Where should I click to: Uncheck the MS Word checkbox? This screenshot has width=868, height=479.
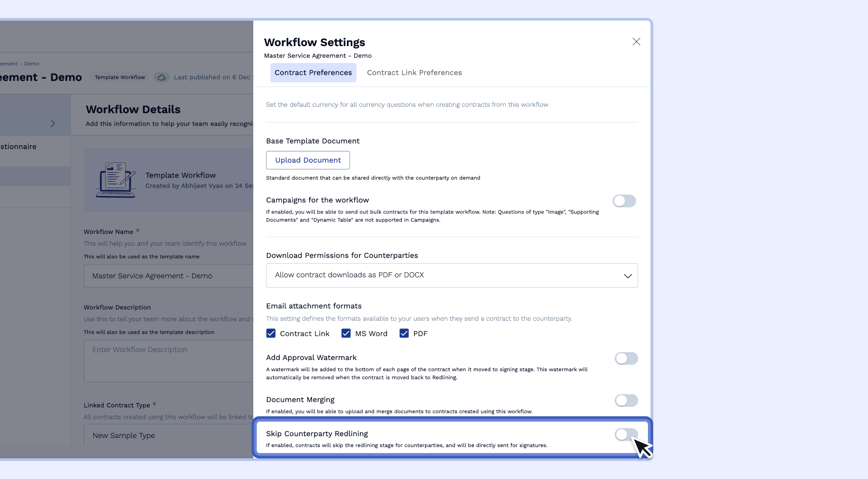[x=346, y=334]
